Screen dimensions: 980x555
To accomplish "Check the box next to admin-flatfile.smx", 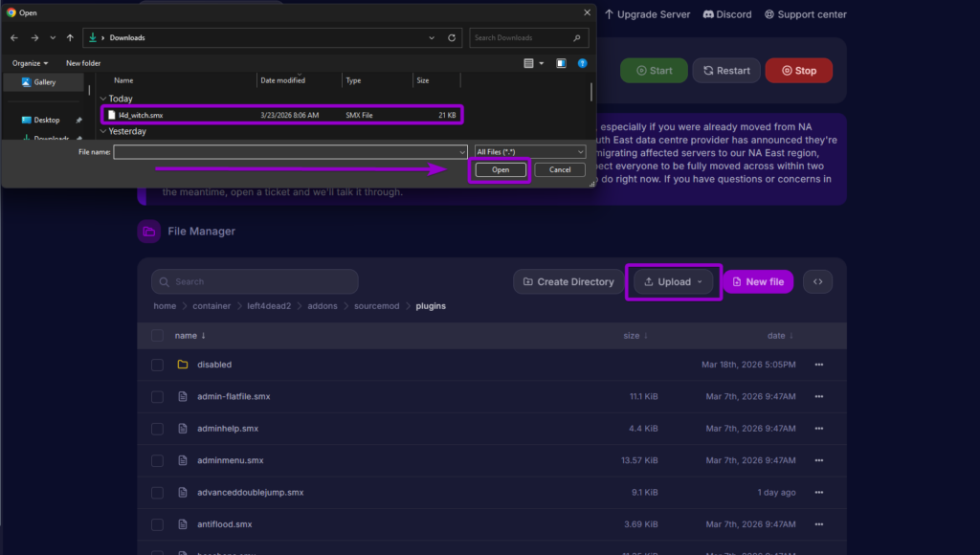I will pyautogui.click(x=158, y=396).
